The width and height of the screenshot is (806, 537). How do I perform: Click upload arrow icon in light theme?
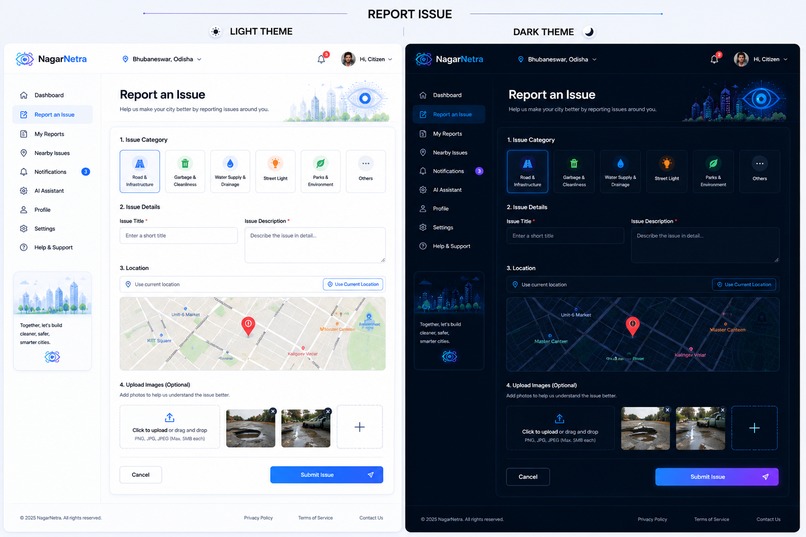point(170,417)
